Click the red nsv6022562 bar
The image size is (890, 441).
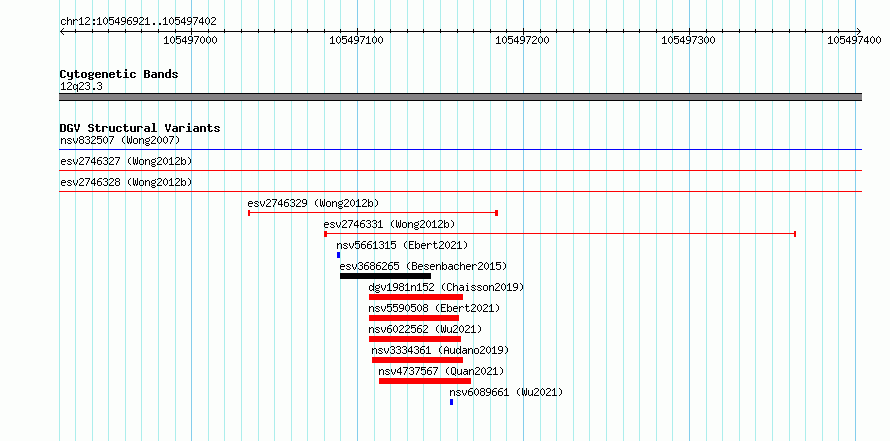point(415,339)
